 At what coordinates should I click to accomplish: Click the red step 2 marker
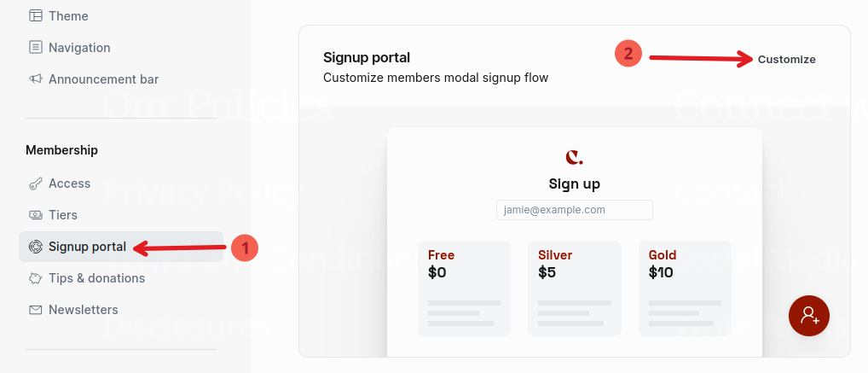point(628,54)
